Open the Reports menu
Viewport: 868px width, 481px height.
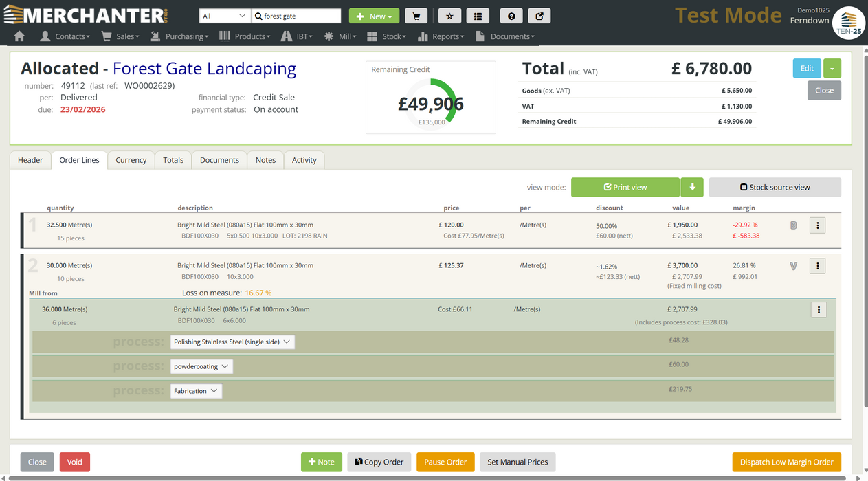[441, 36]
